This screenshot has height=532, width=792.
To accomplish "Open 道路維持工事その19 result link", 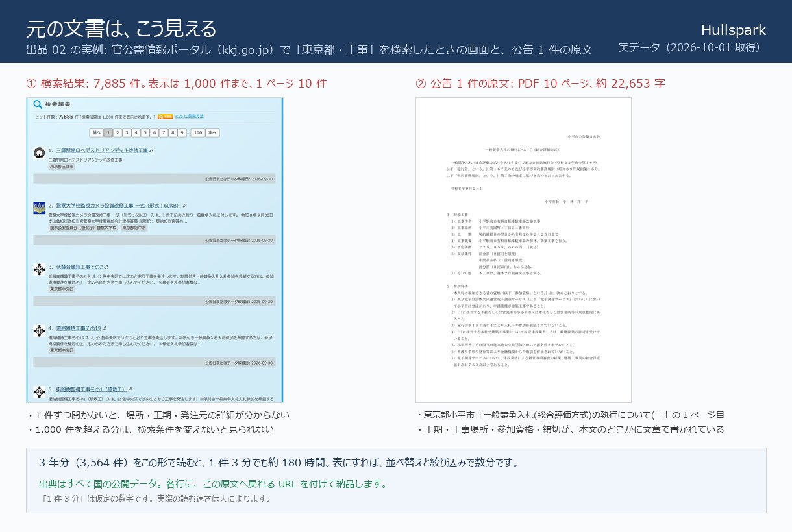I will [79, 328].
